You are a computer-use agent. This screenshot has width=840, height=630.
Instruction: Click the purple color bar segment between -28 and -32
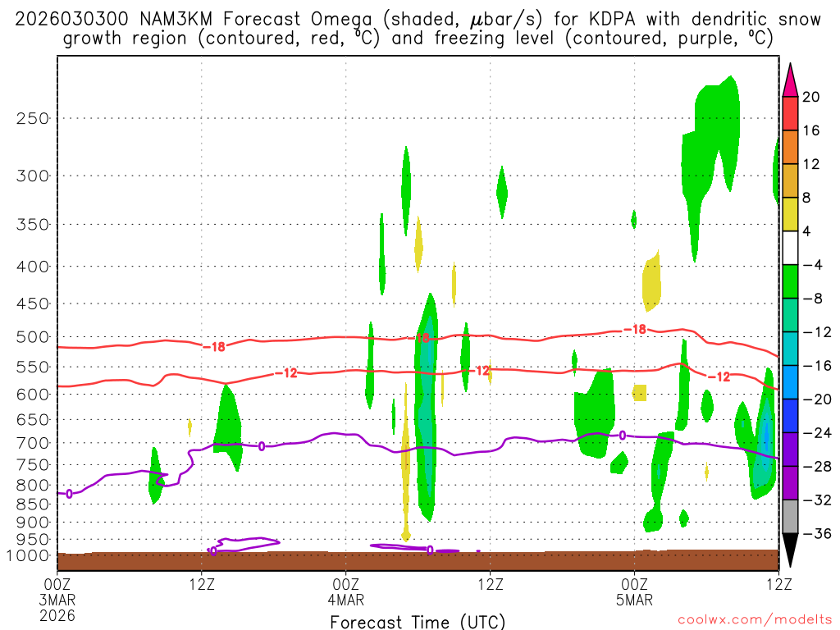click(790, 482)
